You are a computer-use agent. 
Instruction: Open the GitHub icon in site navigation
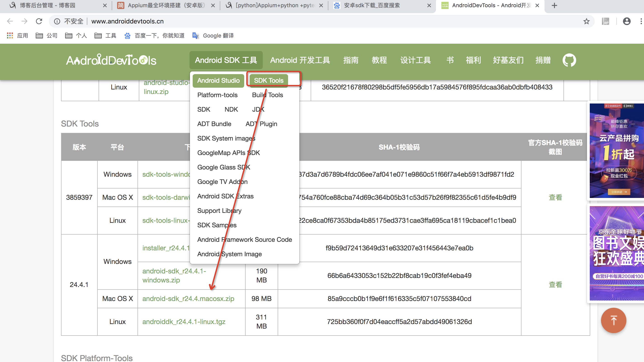569,60
